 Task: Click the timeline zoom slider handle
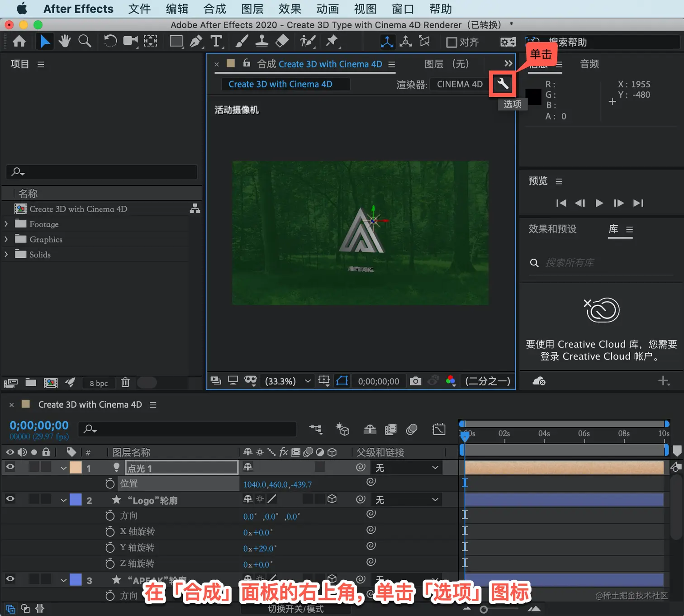[484, 610]
